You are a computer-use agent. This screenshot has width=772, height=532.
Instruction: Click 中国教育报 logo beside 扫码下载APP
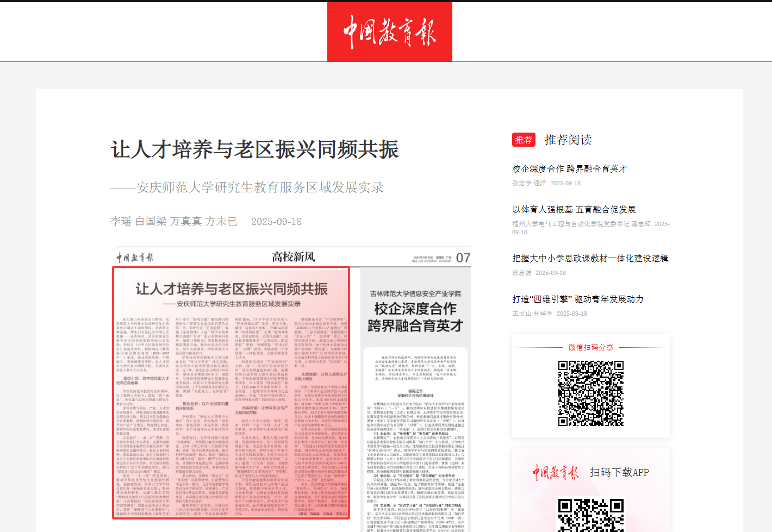pos(555,472)
